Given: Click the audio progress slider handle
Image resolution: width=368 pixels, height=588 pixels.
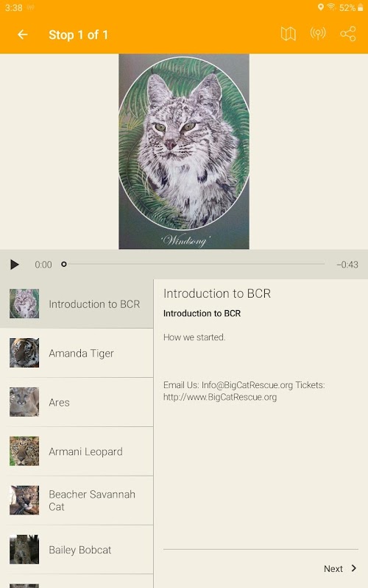Looking at the screenshot, I should [64, 264].
